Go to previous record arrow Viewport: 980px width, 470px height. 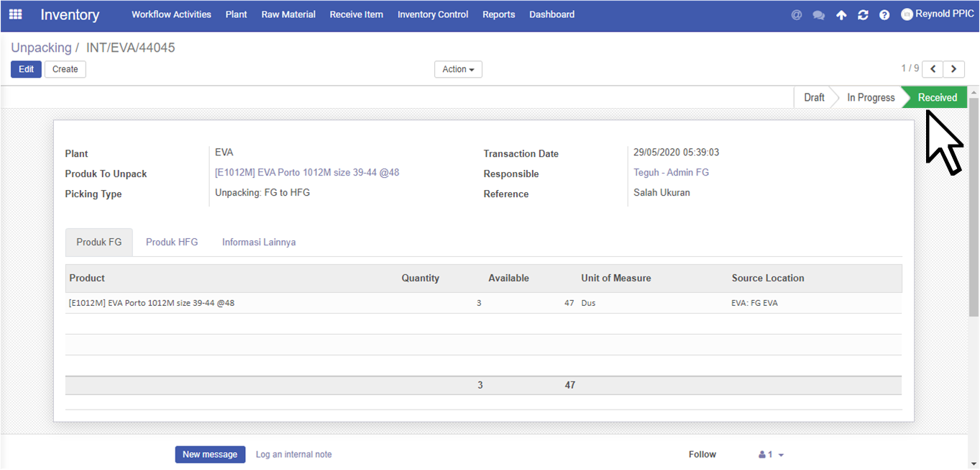point(933,69)
